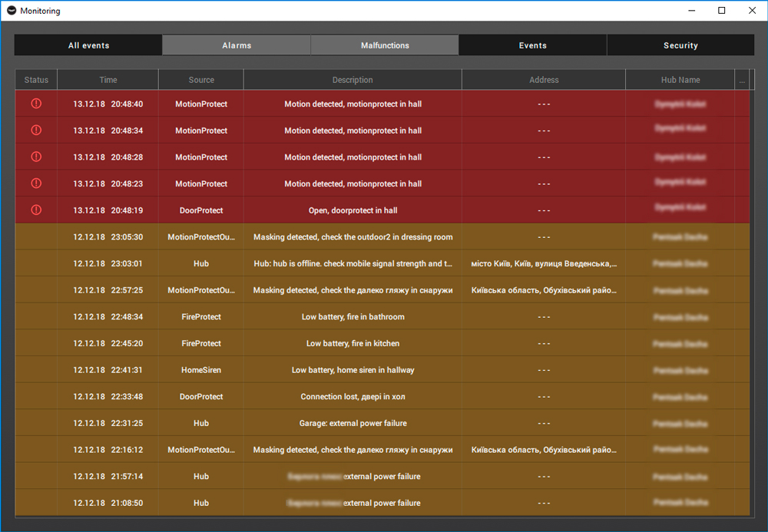Click Київська область address at 22:16:12
The image size is (768, 532).
click(x=544, y=450)
